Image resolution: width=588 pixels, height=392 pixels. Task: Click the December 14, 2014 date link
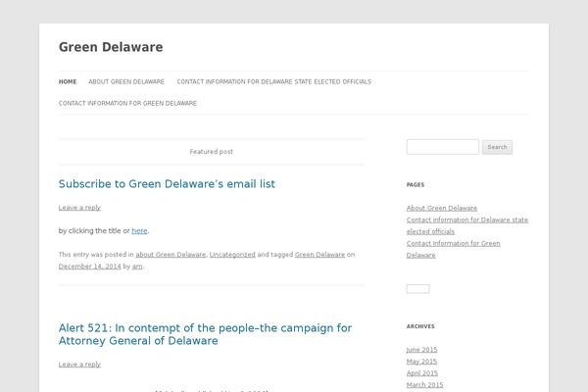coord(89,267)
